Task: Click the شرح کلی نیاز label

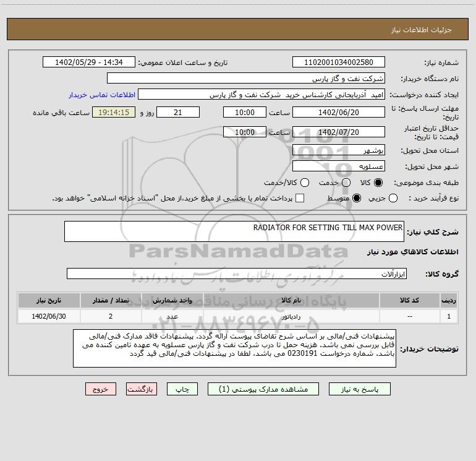Action: [432, 232]
